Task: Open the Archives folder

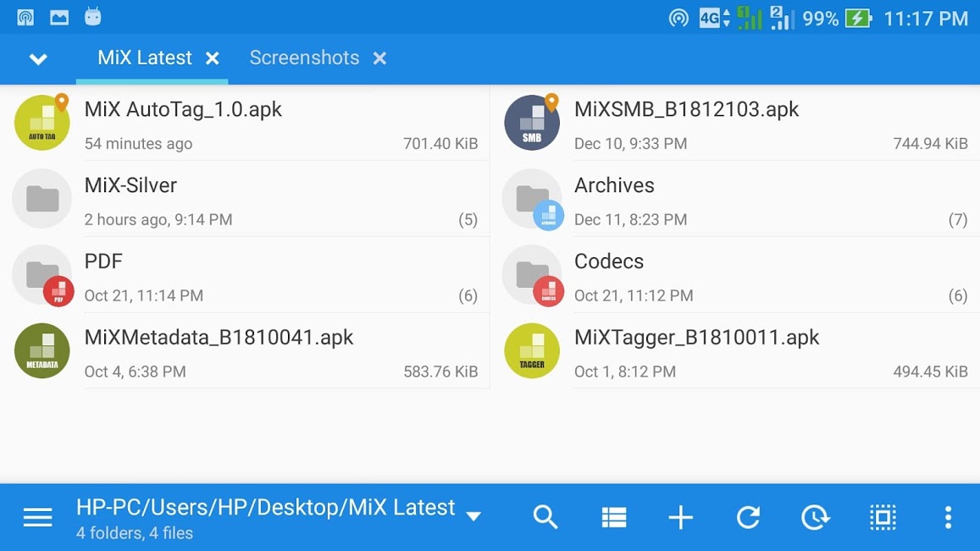Action: [614, 185]
